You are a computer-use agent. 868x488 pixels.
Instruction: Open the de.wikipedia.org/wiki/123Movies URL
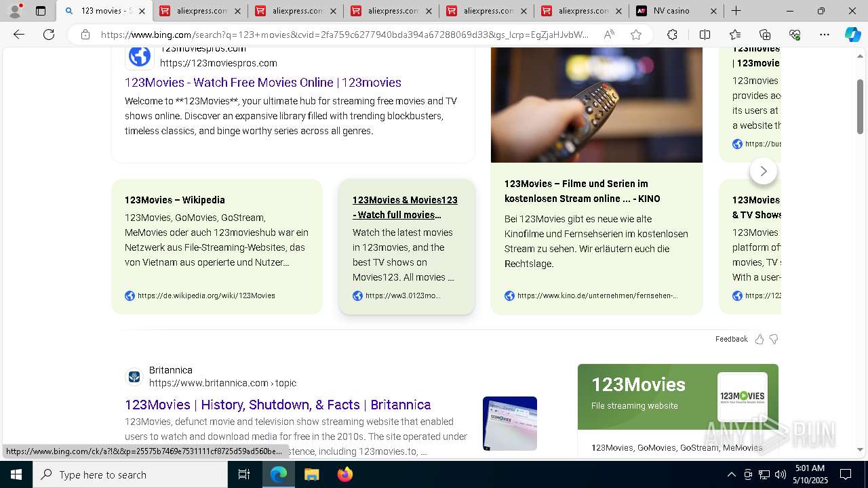[206, 296]
